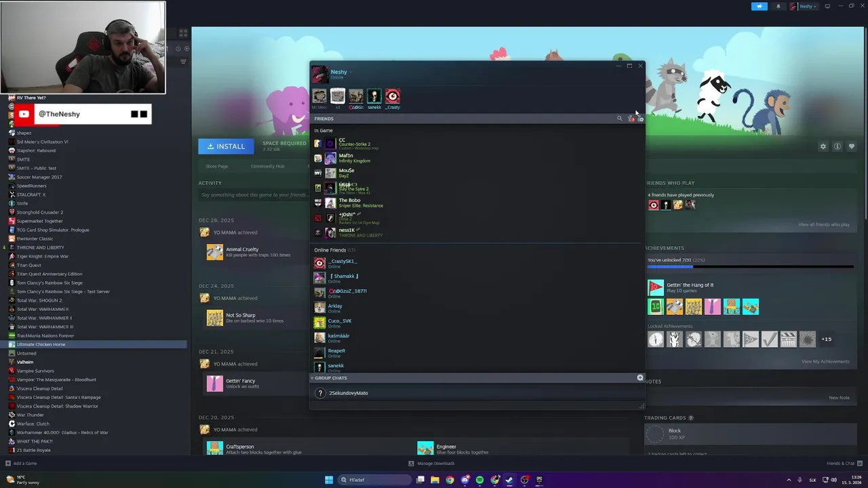Click the friends window resize grip

pyautogui.click(x=642, y=407)
